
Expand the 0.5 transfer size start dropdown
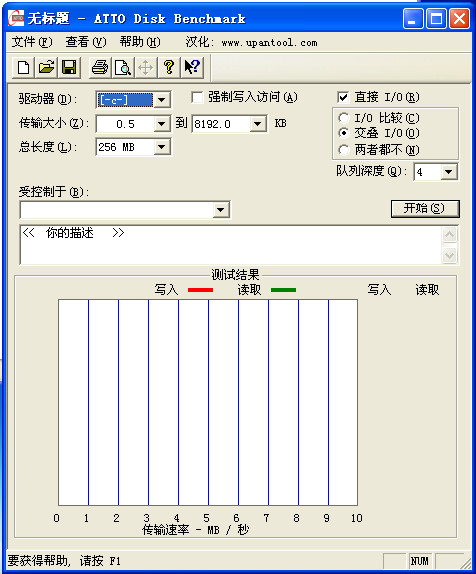[161, 124]
